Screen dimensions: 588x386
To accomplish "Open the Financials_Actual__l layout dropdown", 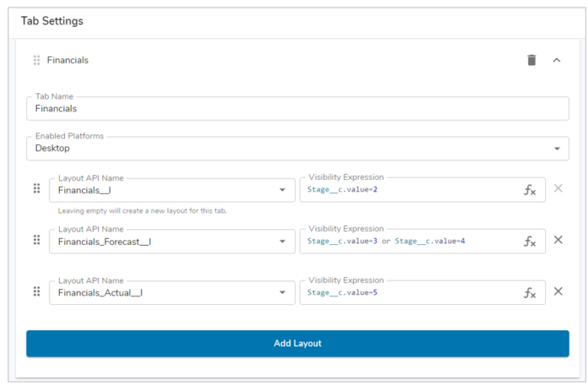I will pyautogui.click(x=172, y=293).
